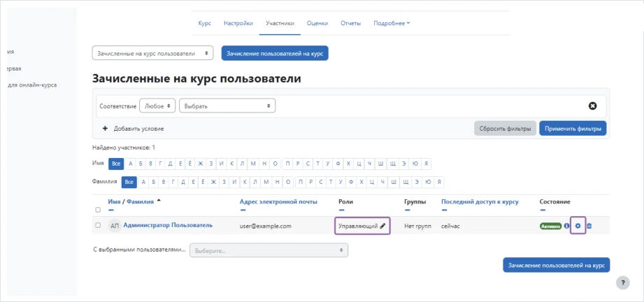Switch to the Курс tab
This screenshot has height=302, width=644.
[205, 24]
